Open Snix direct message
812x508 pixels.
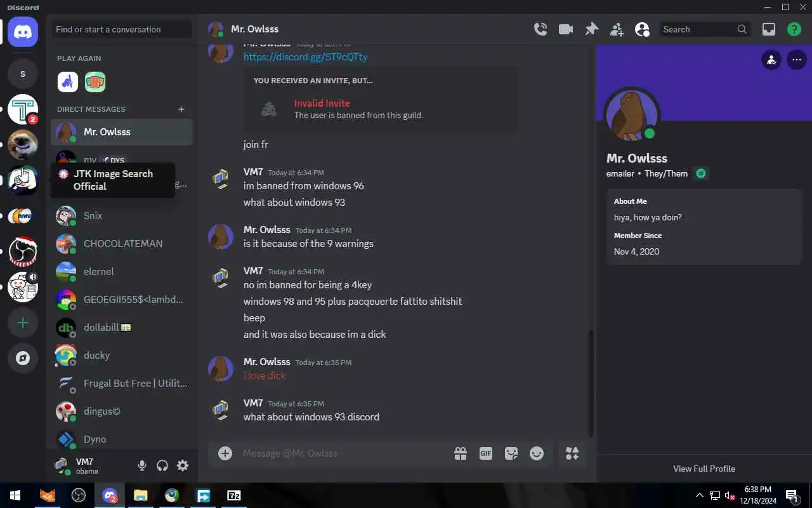tap(122, 216)
